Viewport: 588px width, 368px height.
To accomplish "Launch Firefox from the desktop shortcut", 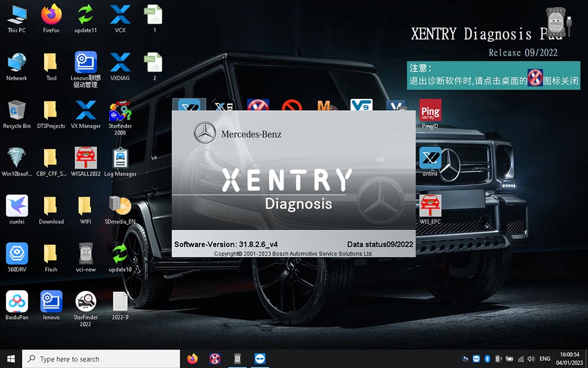I will 51,19.
